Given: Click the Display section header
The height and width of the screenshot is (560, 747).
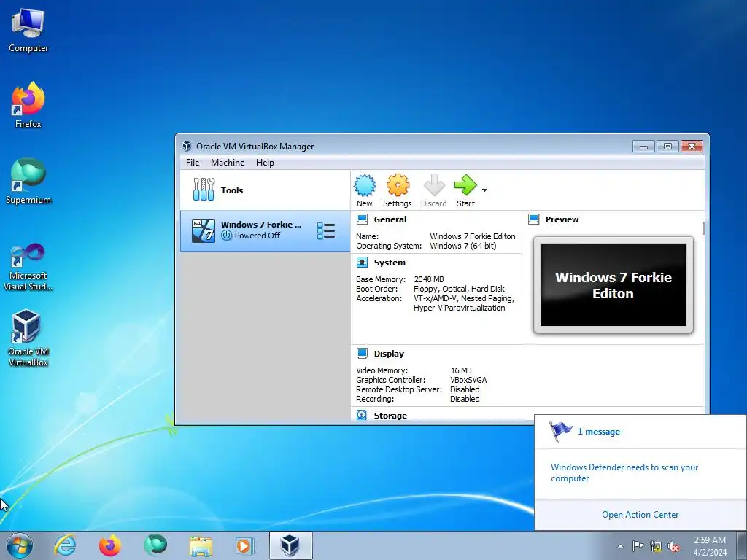Looking at the screenshot, I should pos(389,354).
